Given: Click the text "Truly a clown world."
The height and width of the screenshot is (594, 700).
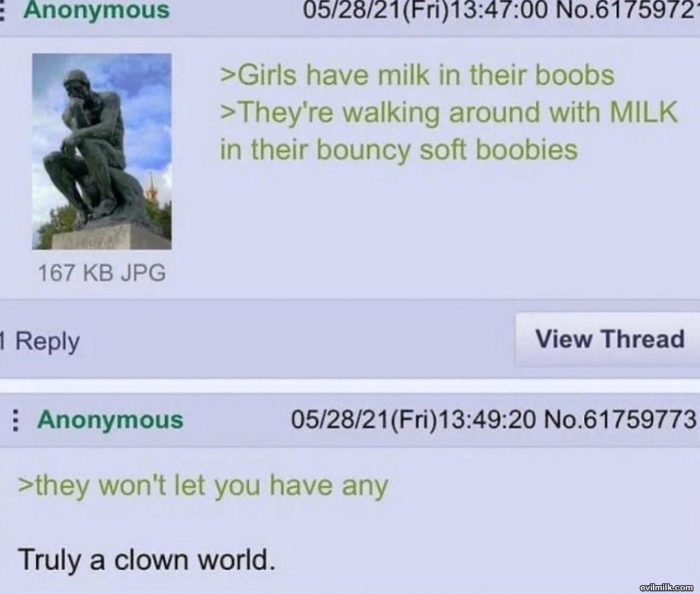Looking at the screenshot, I should 147,559.
